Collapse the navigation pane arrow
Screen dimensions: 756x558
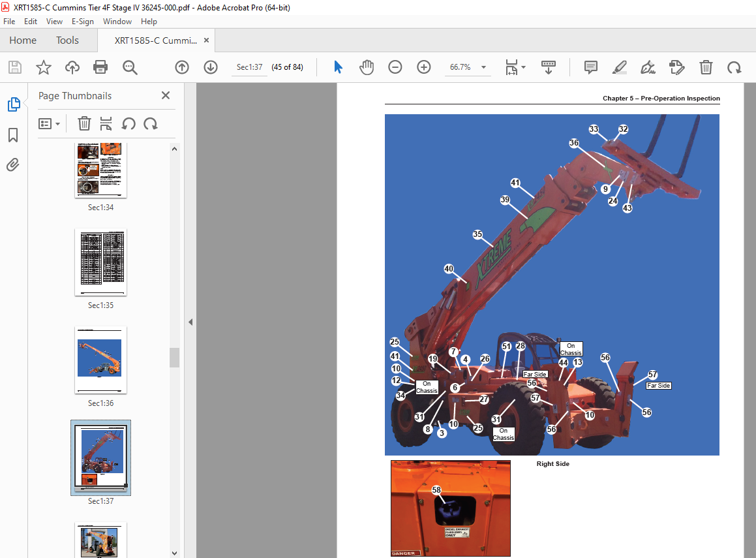pos(190,322)
